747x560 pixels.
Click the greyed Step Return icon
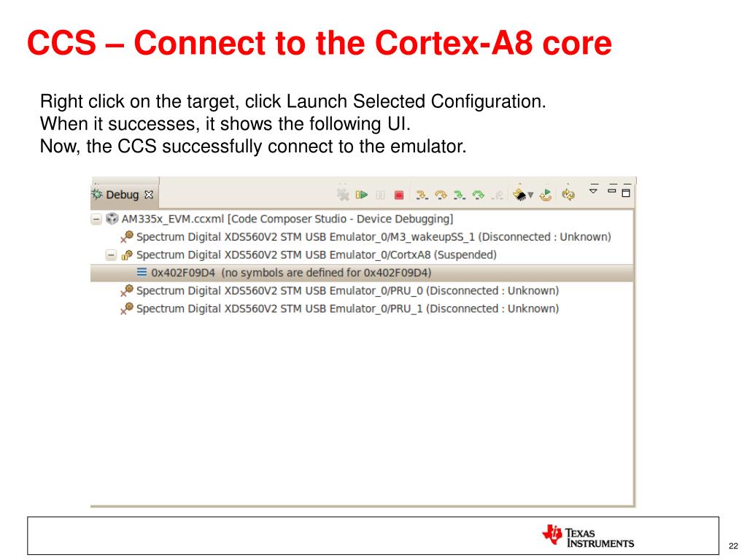pyautogui.click(x=498, y=195)
